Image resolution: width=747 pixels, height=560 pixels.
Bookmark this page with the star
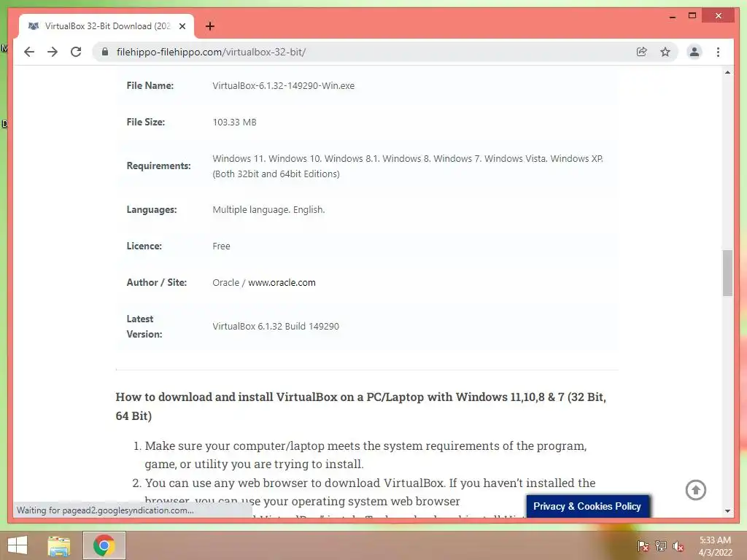(665, 52)
